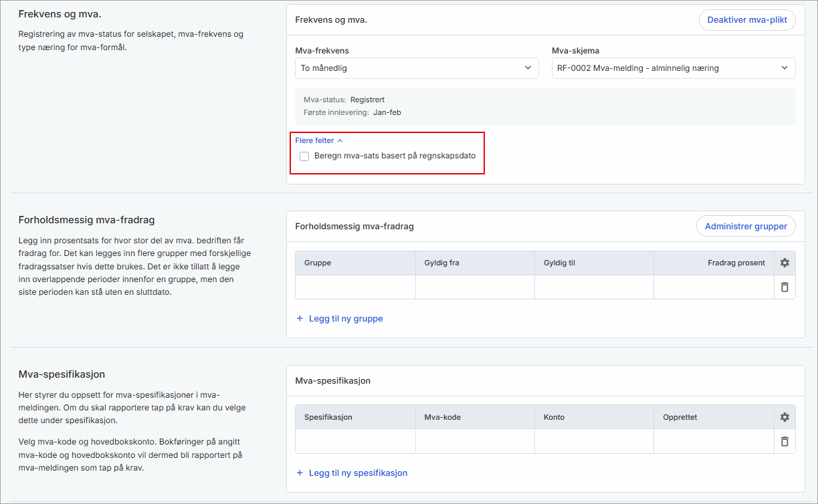Click plus icon beside Legg til ny gruppe
The width and height of the screenshot is (818, 504).
click(x=300, y=319)
